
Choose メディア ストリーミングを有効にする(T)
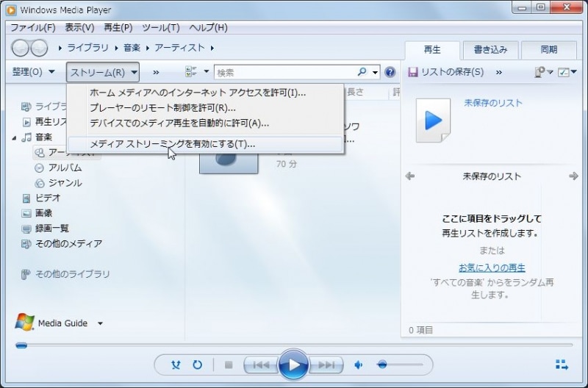[x=205, y=144]
